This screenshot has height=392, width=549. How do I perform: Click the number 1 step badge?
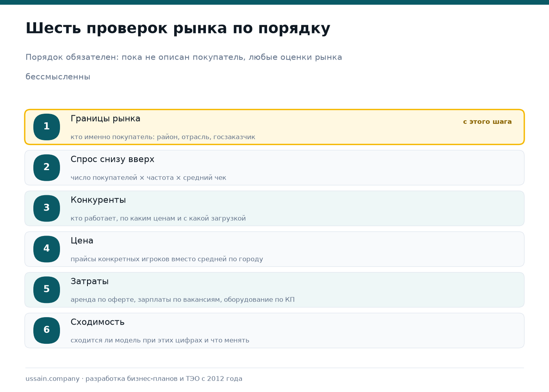[x=47, y=127]
